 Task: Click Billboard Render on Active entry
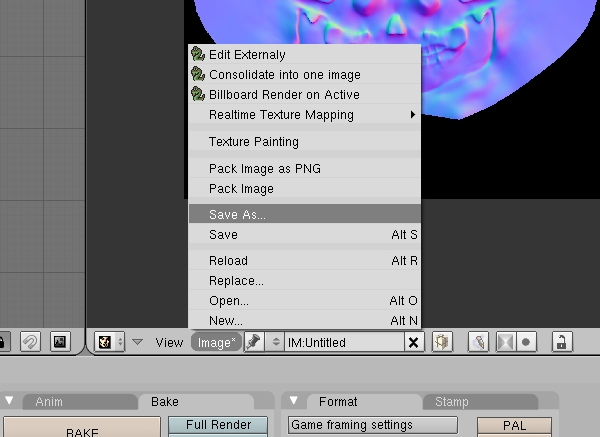point(305,94)
